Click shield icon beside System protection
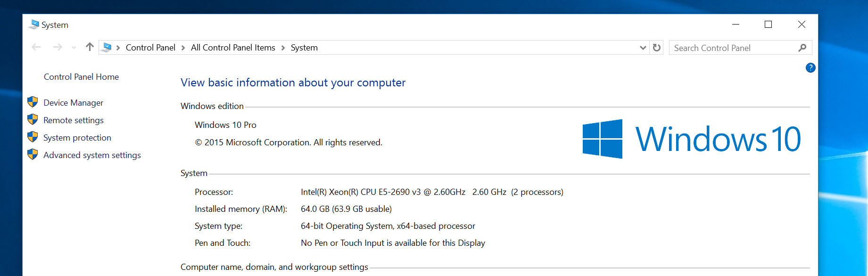The height and width of the screenshot is (276, 868). [33, 137]
